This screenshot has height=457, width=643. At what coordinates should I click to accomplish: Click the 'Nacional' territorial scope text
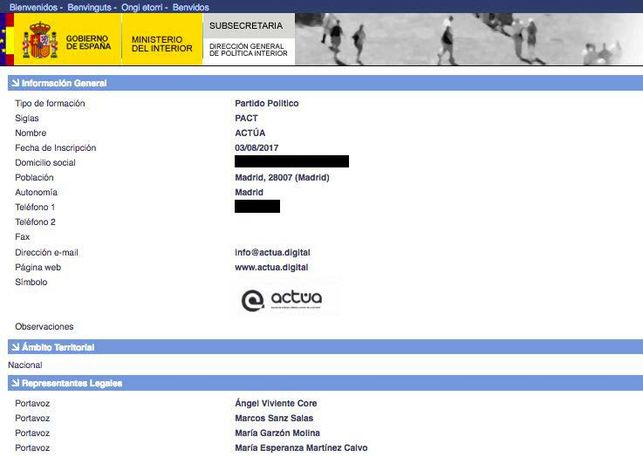[25, 365]
